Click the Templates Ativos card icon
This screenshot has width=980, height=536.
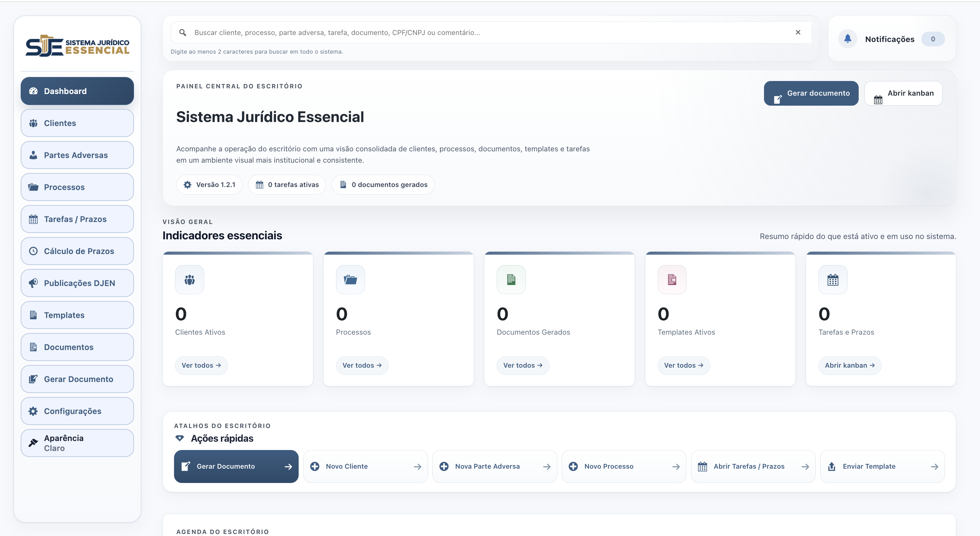(x=672, y=280)
